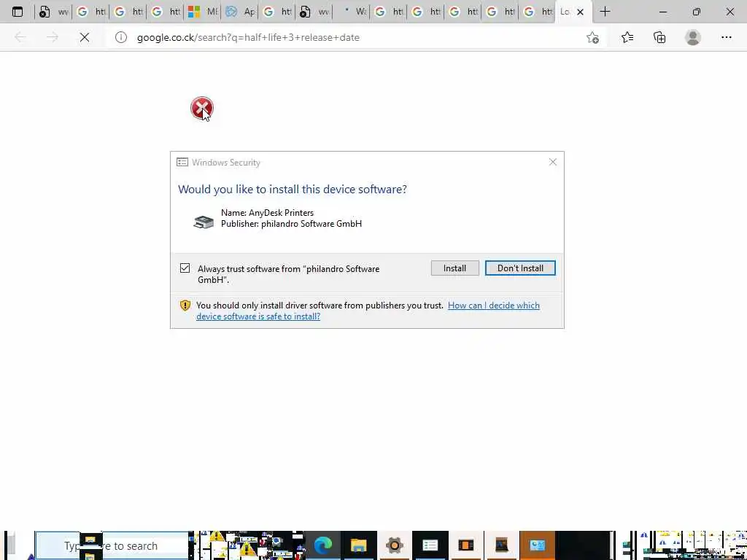Stop loading the page

pos(85,37)
